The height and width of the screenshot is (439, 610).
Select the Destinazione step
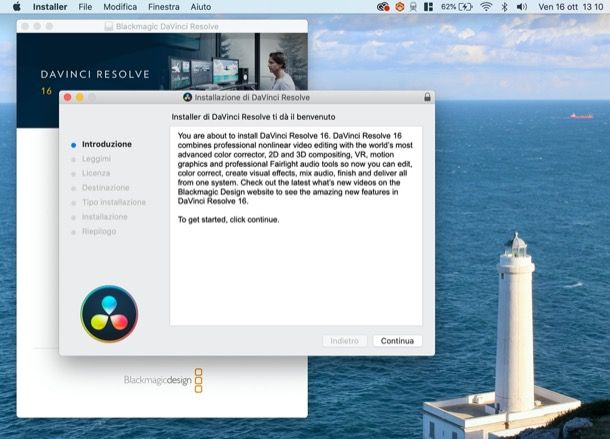(105, 188)
